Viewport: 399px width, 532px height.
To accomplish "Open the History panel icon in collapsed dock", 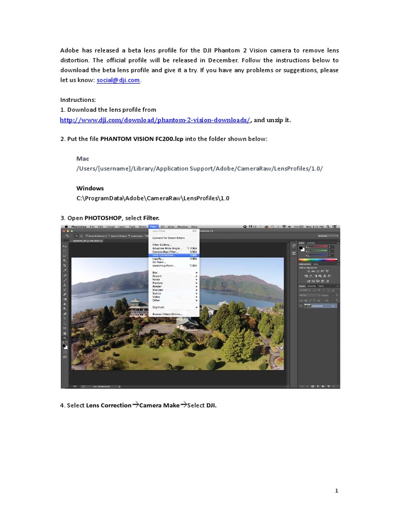I will pos(294,246).
